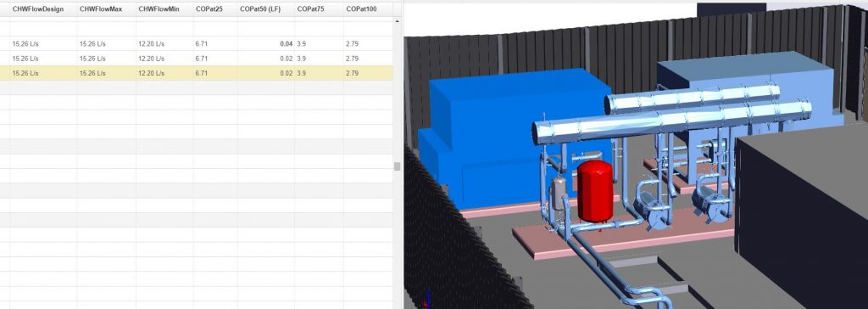Image resolution: width=868 pixels, height=309 pixels.
Task: Click the COPat100 column header
Action: tap(361, 9)
